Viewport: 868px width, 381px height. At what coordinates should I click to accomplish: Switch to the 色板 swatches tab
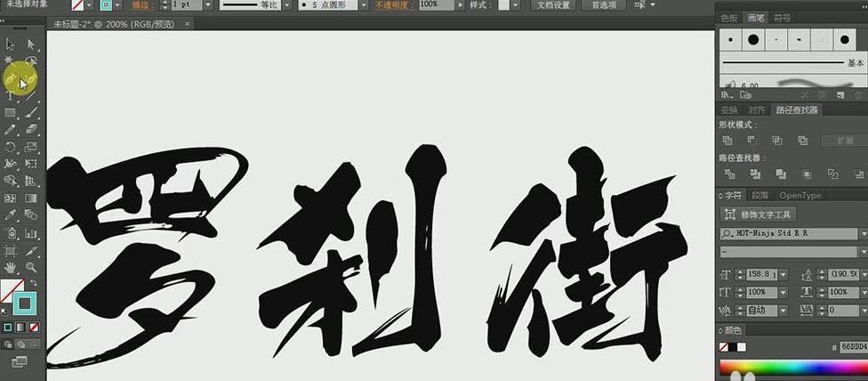729,18
